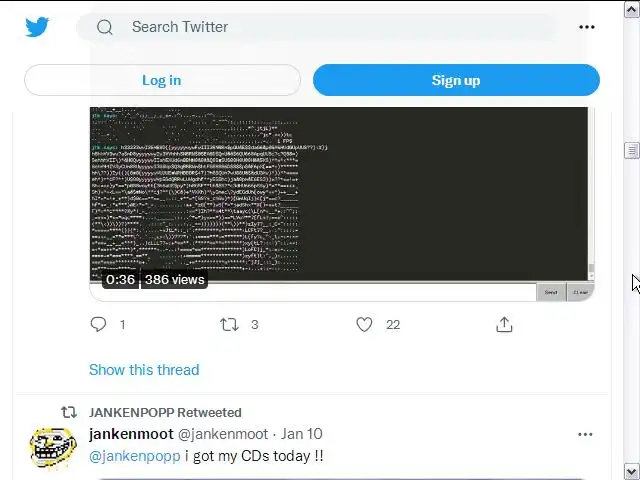Open jankenmoot tweet's more options
This screenshot has width=640, height=480.
[x=585, y=434]
